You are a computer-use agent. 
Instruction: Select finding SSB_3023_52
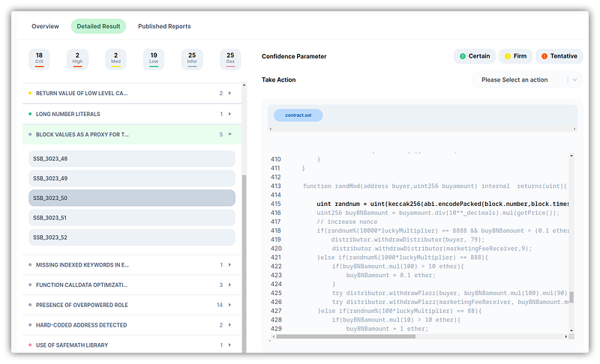tap(132, 237)
